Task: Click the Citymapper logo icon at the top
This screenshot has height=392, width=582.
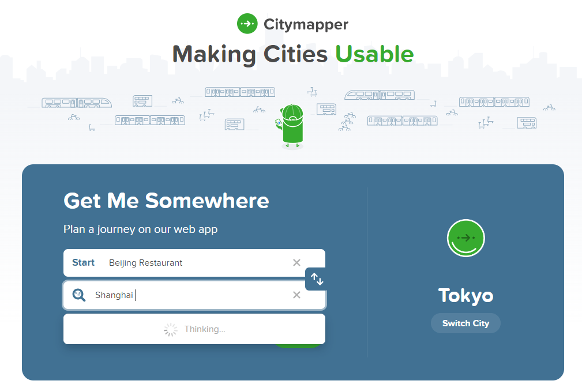Action: coord(247,24)
